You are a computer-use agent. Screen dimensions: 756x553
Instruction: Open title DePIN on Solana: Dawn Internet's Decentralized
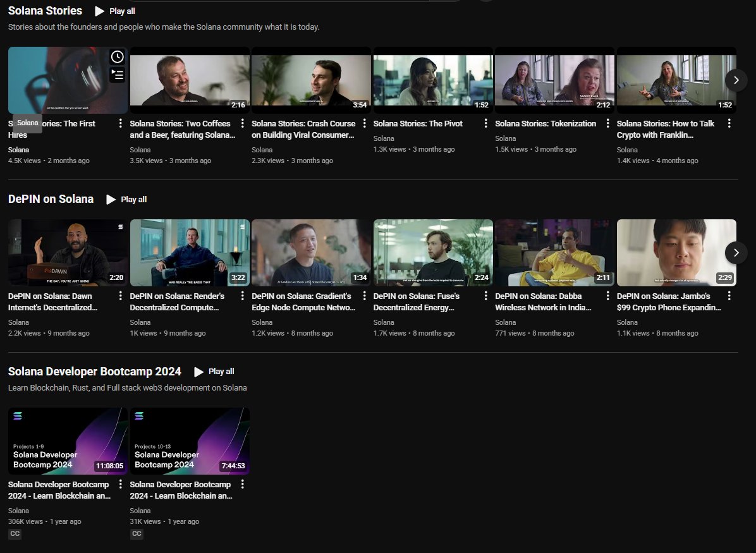(x=53, y=302)
